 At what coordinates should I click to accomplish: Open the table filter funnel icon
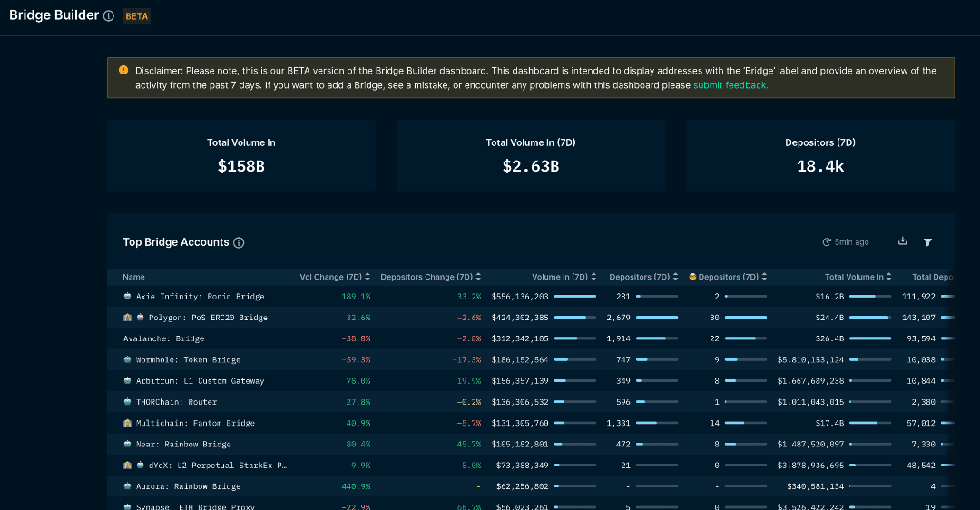click(927, 242)
